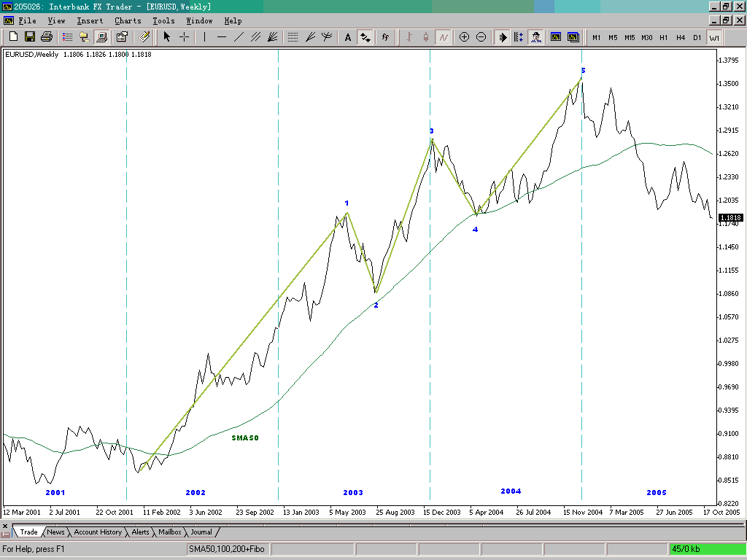747x560 pixels.
Task: Zoom out of the chart
Action: [481, 37]
